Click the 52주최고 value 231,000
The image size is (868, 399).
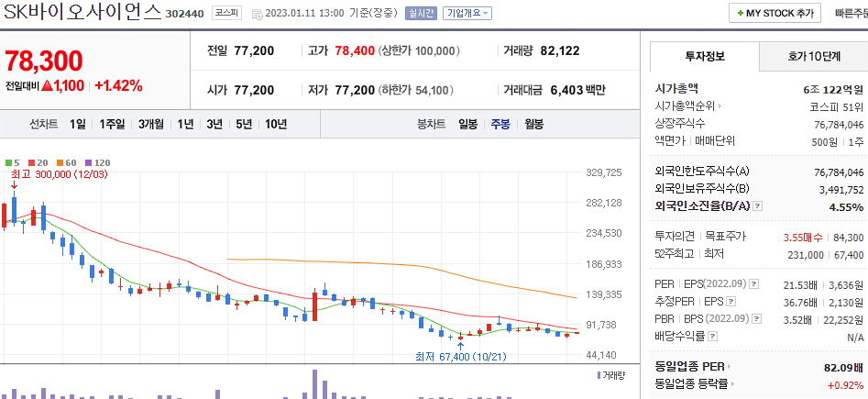pos(806,254)
